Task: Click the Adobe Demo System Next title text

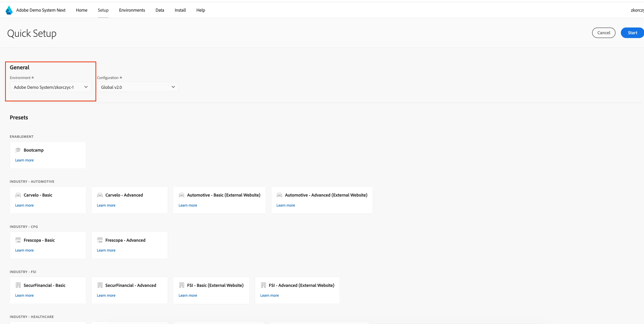Action: pos(41,10)
